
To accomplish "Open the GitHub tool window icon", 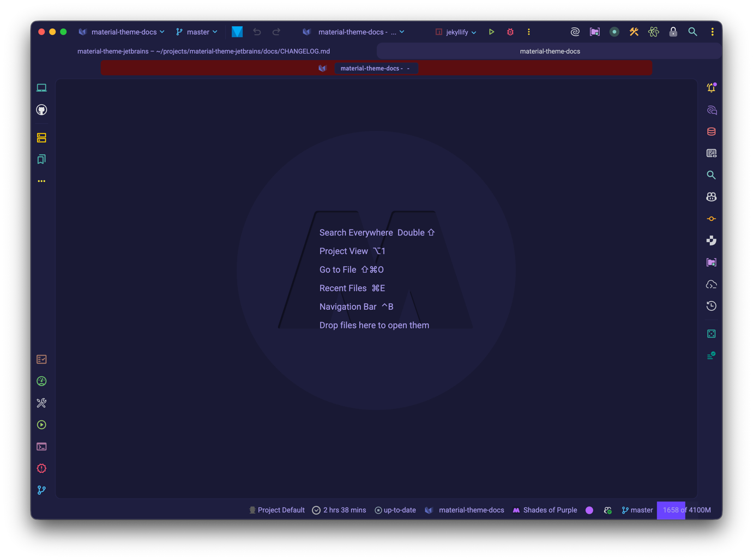I will [41, 110].
